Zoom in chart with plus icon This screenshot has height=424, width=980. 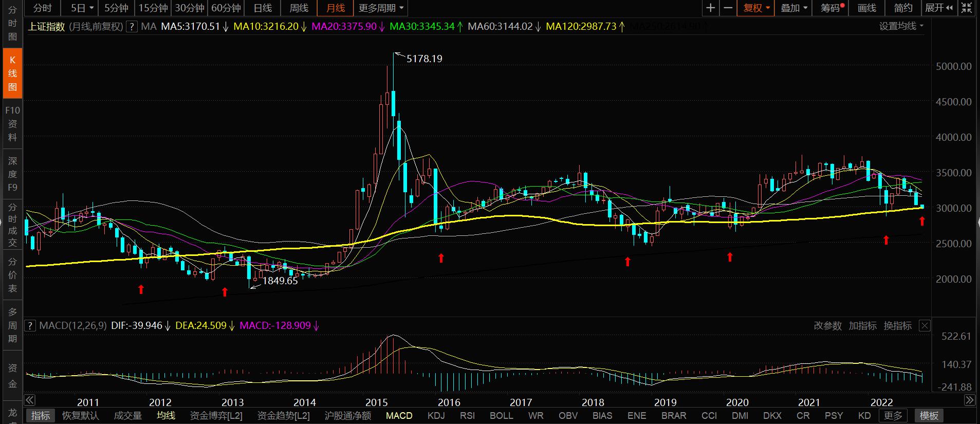point(710,8)
